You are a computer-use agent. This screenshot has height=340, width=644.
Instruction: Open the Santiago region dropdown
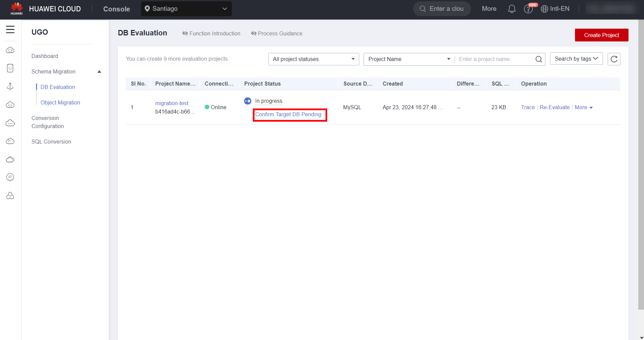186,9
